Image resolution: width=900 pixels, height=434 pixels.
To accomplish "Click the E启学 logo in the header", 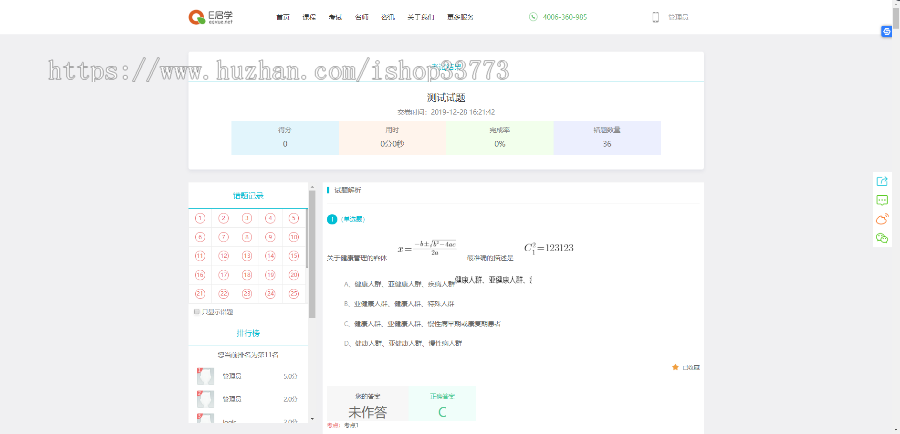I will click(211, 17).
